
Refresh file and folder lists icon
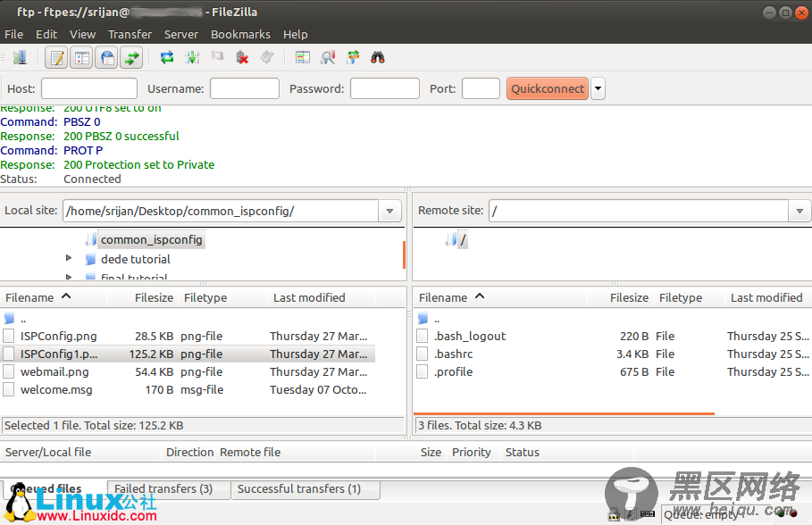tap(167, 57)
